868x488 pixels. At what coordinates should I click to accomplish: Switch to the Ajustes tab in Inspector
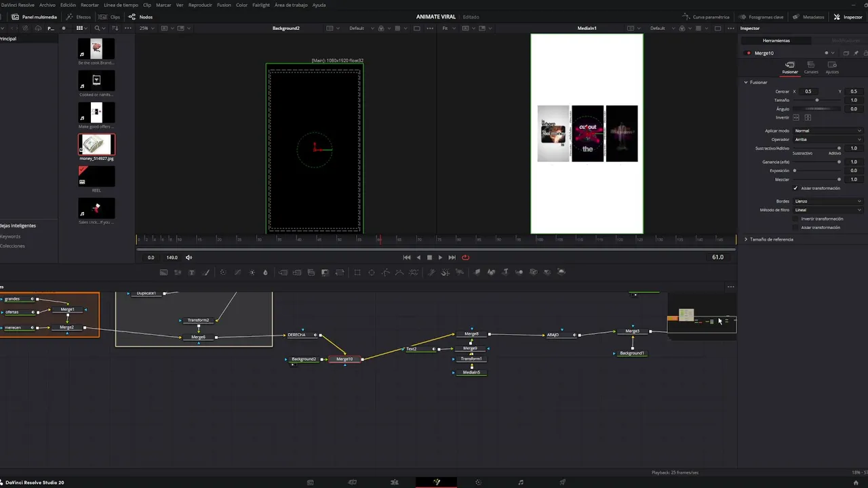[832, 67]
